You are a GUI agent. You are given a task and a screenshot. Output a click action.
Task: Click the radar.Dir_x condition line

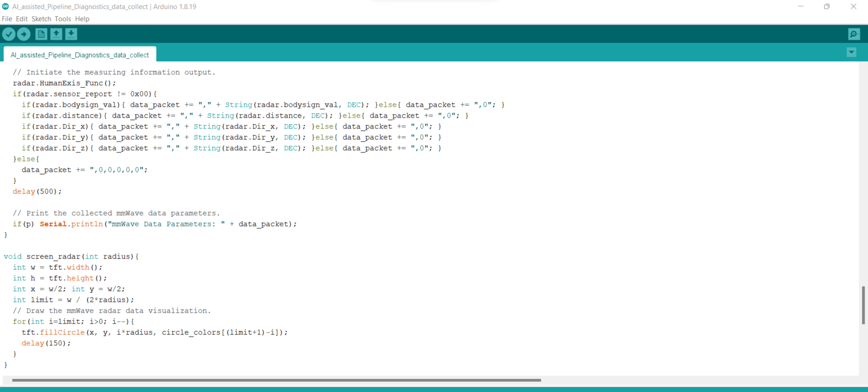[232, 126]
